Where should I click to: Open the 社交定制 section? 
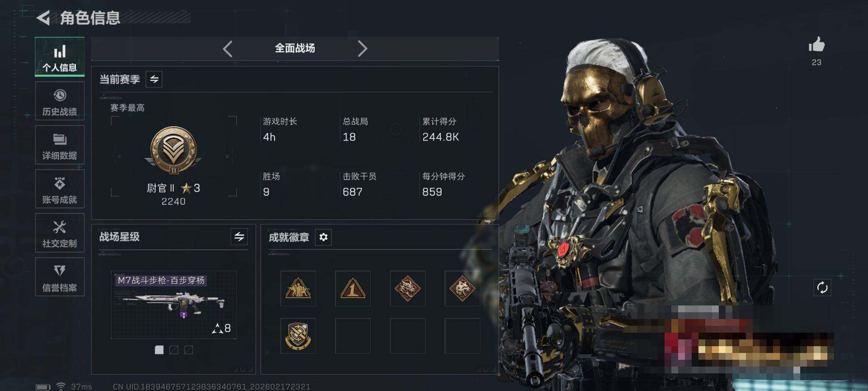tap(60, 233)
